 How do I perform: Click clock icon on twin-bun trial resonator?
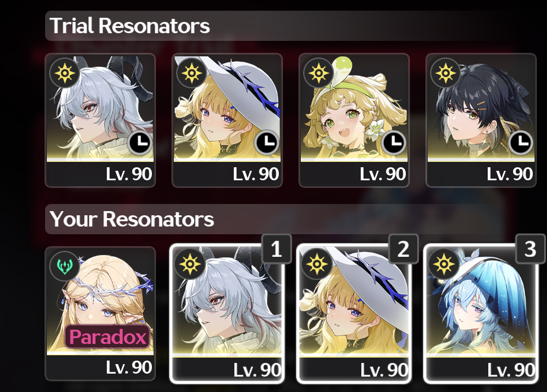(394, 142)
